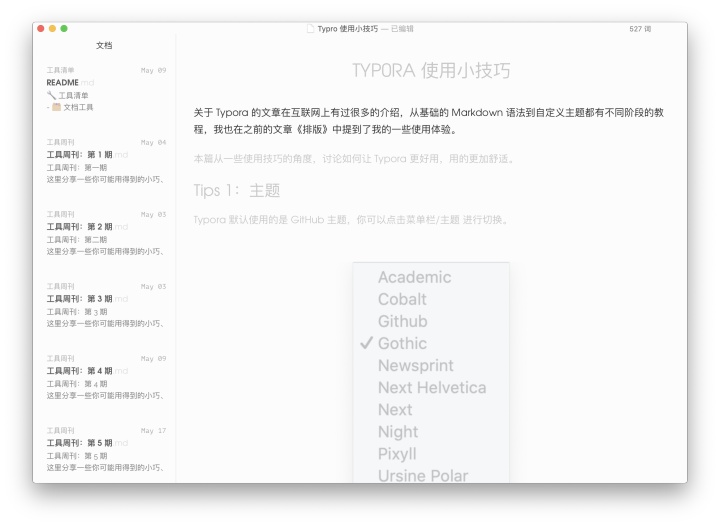Click the 工具周刊: 第二期 preview line
The height and width of the screenshot is (526, 720).
(x=77, y=240)
